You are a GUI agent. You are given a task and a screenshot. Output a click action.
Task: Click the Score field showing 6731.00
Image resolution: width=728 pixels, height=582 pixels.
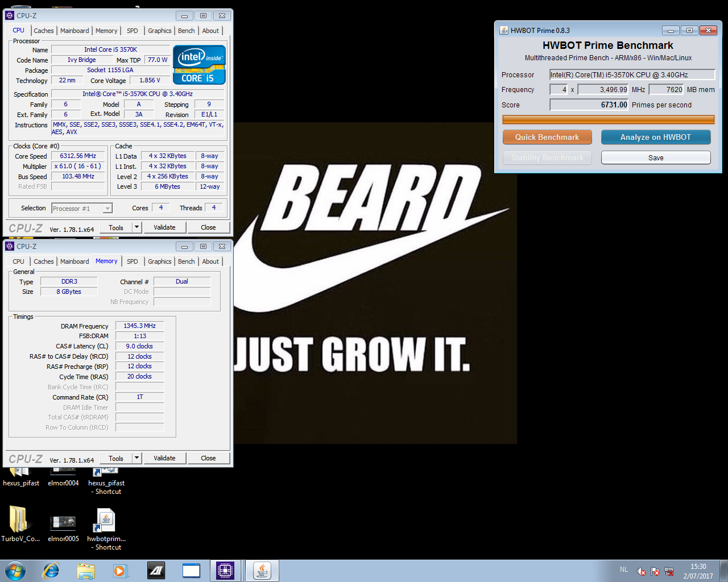[589, 105]
